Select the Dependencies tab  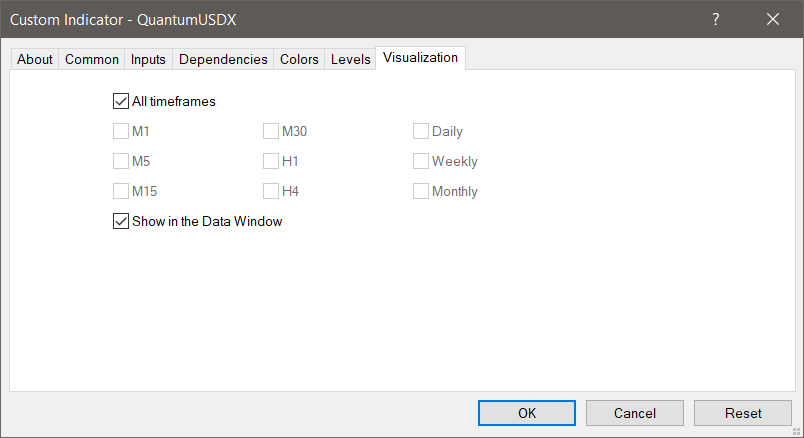223,60
